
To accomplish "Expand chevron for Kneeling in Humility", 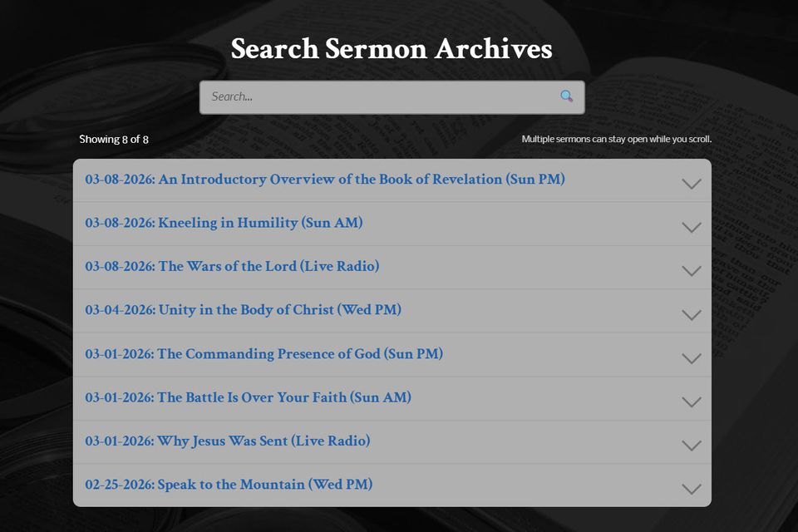I will point(691,227).
